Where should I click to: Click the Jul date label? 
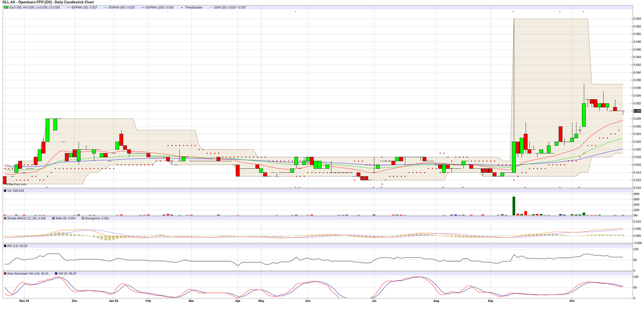374,301
